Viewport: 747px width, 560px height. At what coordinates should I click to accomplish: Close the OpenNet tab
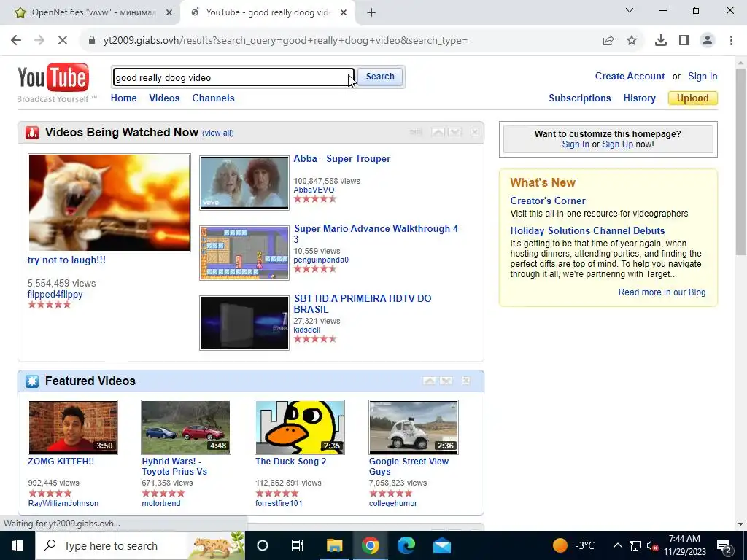pos(169,13)
